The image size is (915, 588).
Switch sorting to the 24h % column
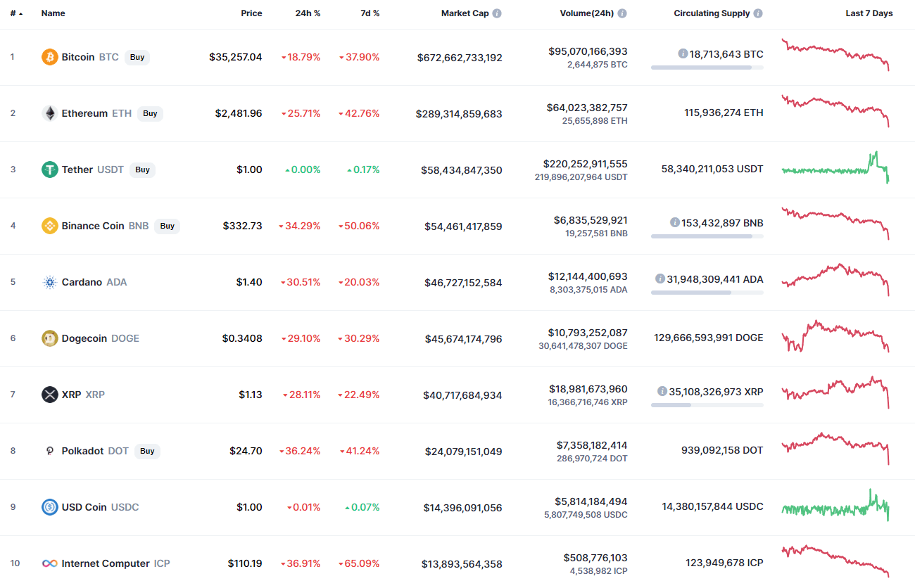[x=308, y=13]
